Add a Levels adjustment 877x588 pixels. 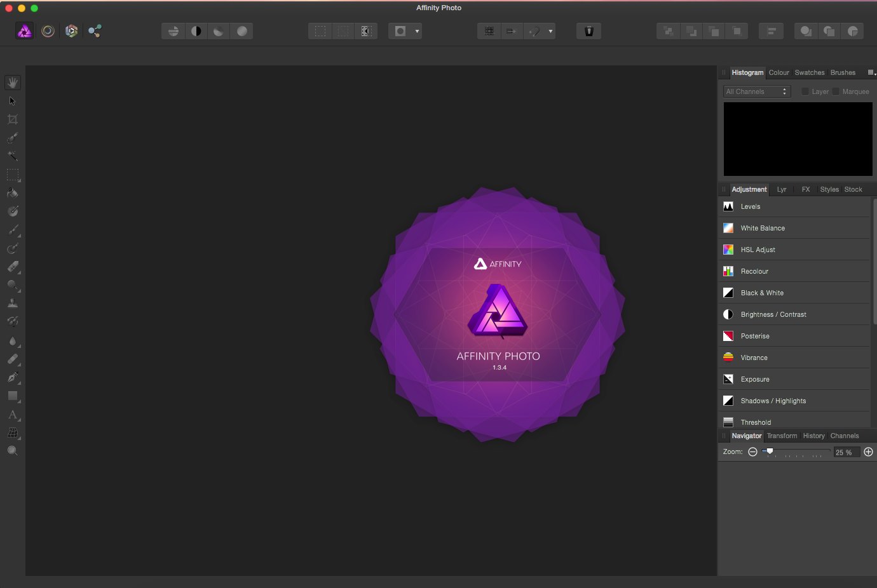[x=794, y=206]
